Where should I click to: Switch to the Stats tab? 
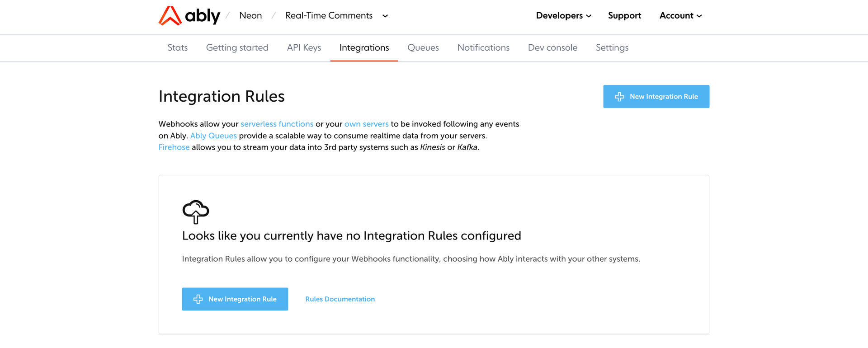point(177,48)
